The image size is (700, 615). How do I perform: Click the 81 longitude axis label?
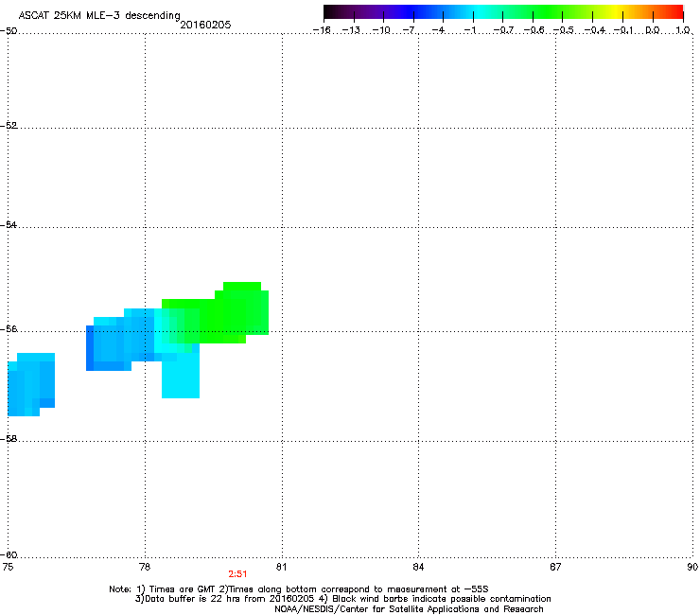[281, 567]
